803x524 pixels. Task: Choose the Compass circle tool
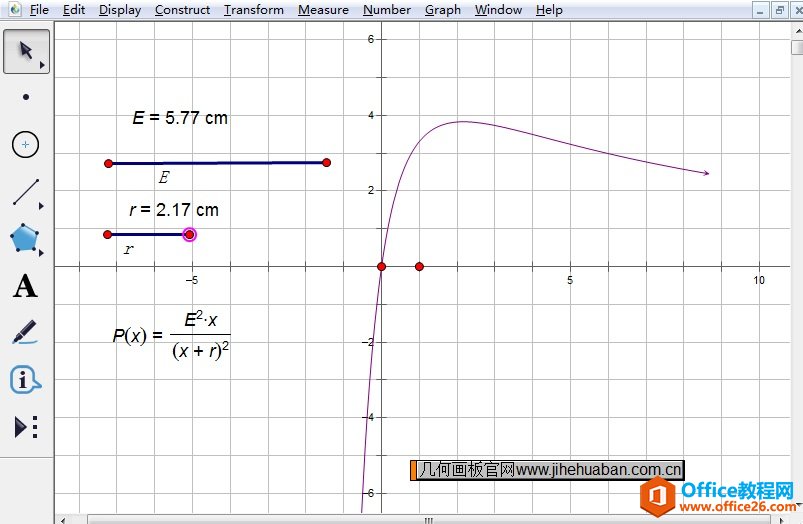[26, 145]
